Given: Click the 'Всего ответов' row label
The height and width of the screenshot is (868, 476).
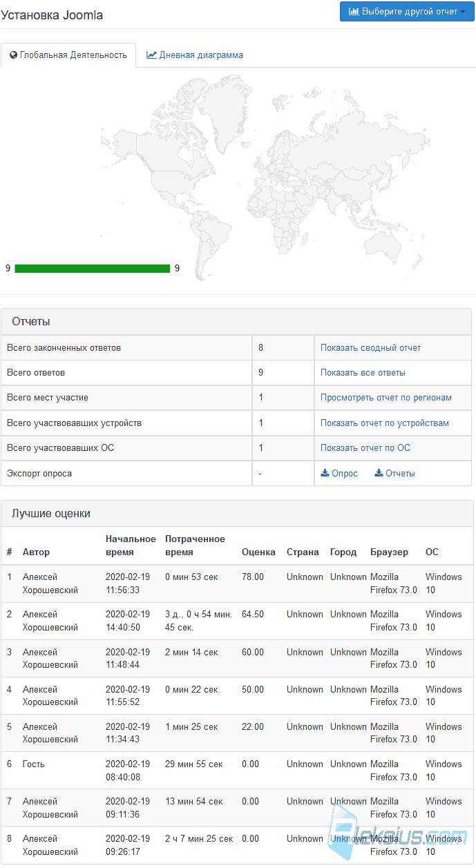Looking at the screenshot, I should pyautogui.click(x=36, y=373).
